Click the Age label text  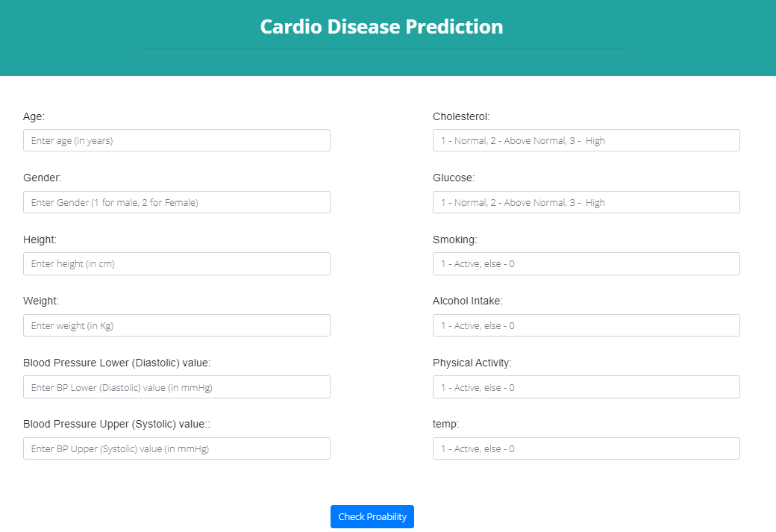[x=33, y=116]
